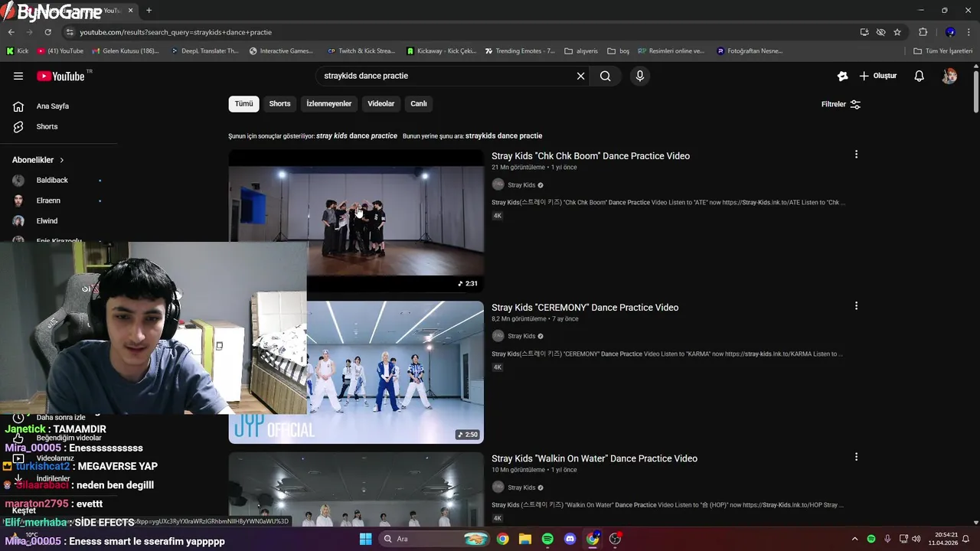Go back with the browser back arrow
The width and height of the screenshot is (980, 551).
tap(11, 32)
